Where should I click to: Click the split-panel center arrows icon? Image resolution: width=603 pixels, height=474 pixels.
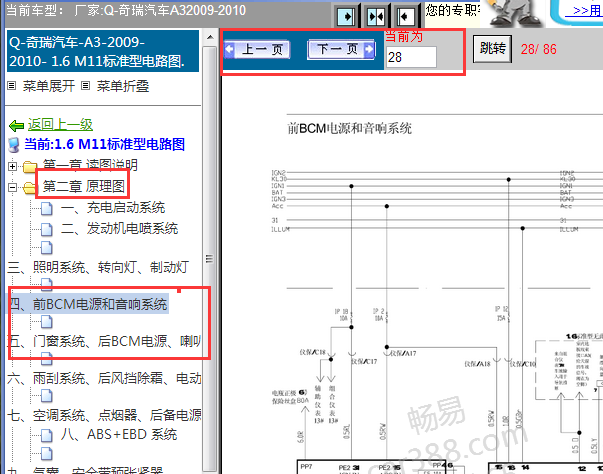pos(376,17)
